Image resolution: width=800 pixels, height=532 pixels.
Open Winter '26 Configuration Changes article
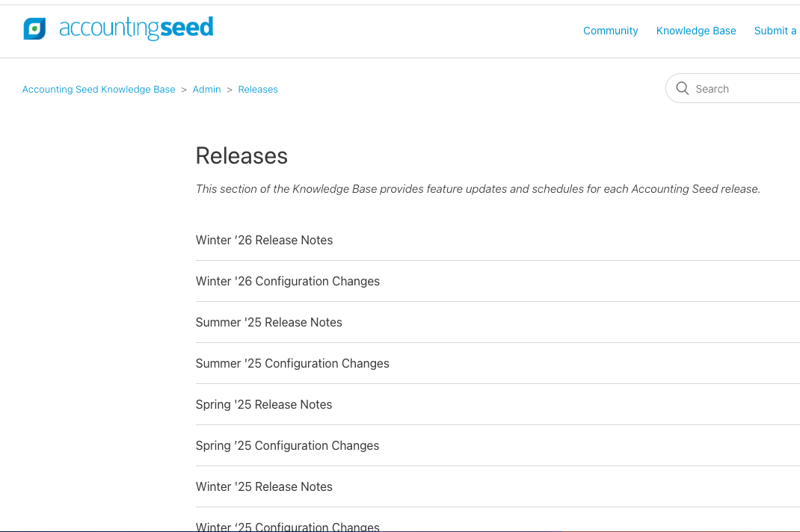tap(287, 281)
